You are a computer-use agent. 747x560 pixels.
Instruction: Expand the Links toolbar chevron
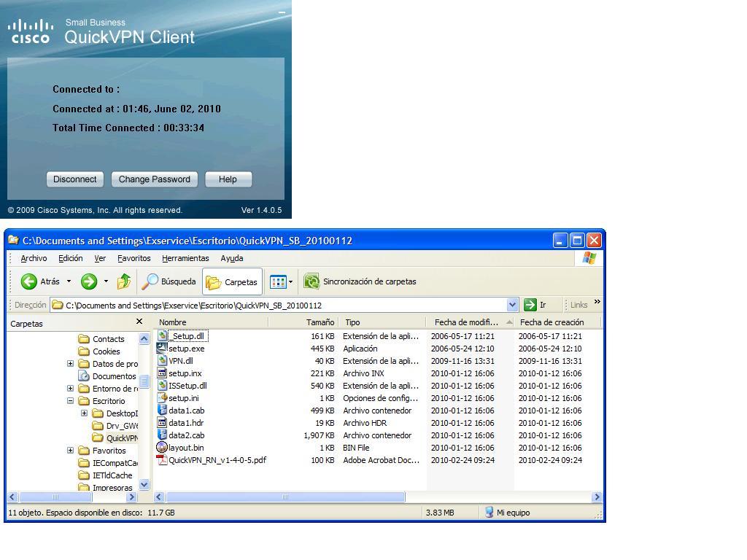coord(597,302)
